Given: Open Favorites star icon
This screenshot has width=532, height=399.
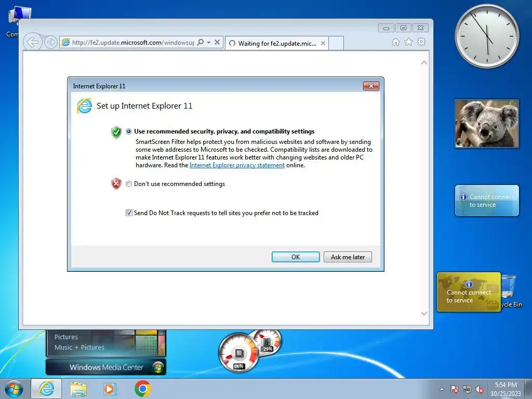Looking at the screenshot, I should (408, 42).
